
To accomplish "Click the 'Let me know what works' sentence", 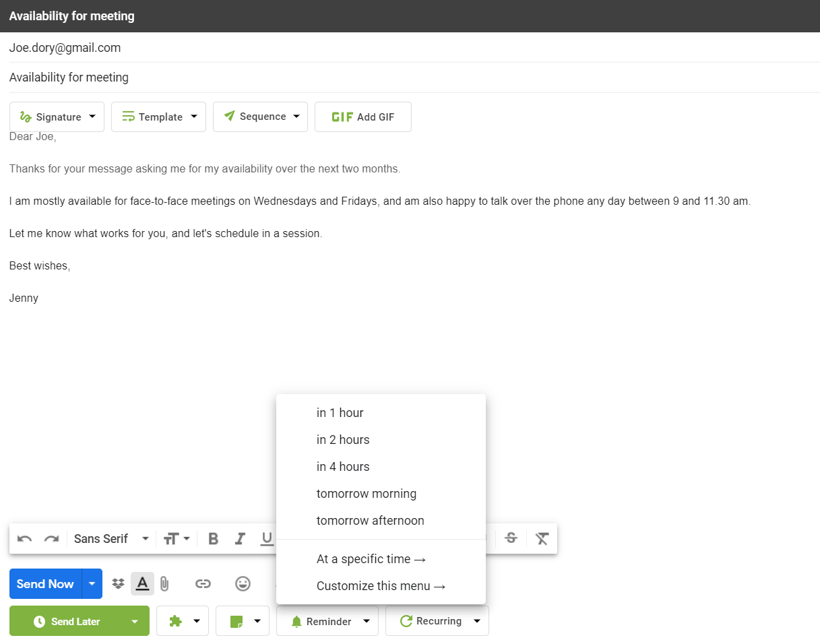I will pyautogui.click(x=166, y=234).
